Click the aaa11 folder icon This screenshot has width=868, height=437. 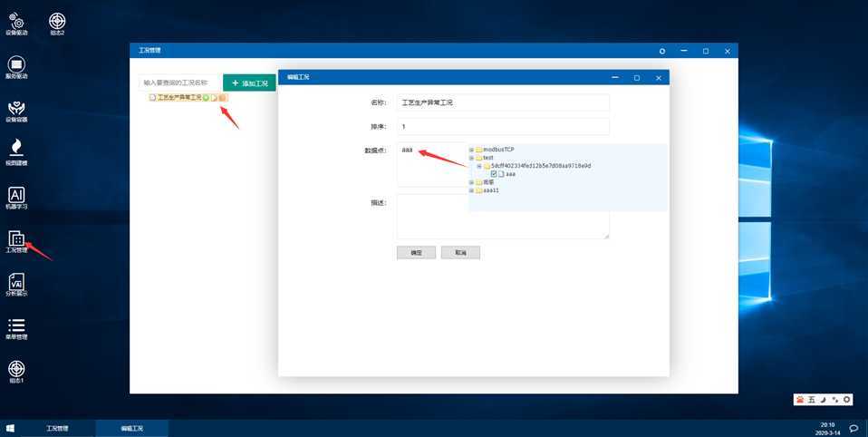click(478, 190)
